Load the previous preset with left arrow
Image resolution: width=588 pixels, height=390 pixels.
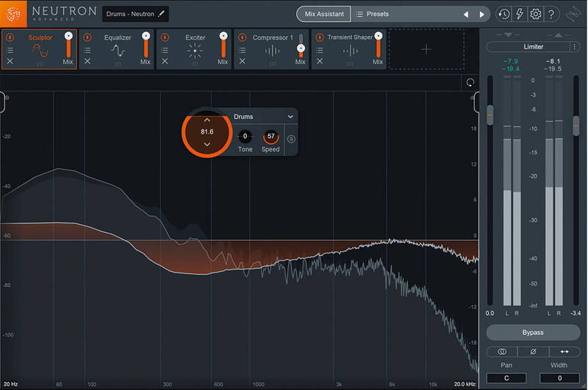466,14
